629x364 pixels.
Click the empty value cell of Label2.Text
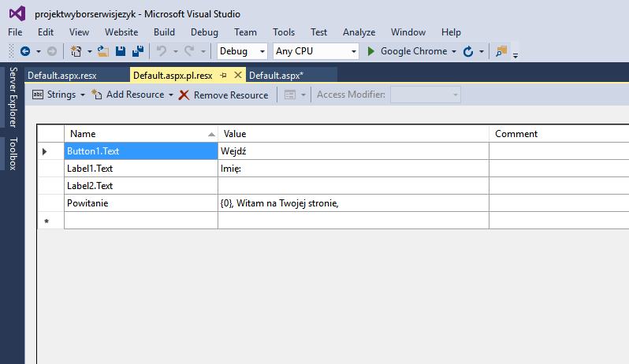point(353,186)
